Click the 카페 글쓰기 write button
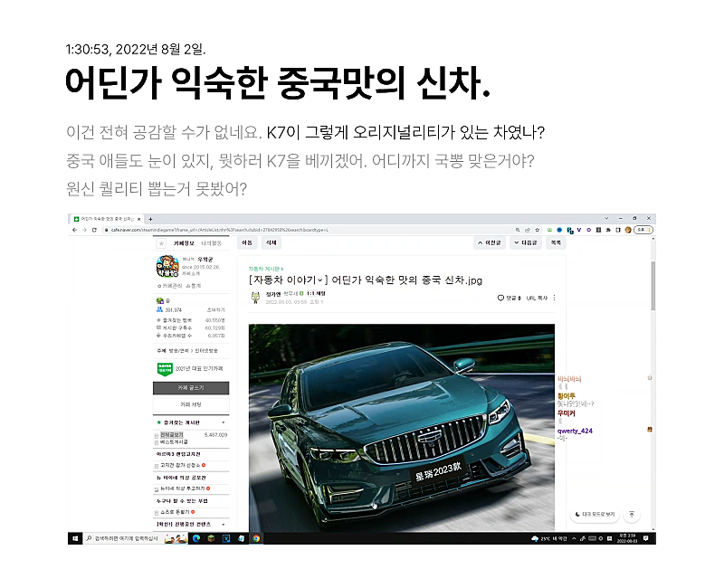 (x=191, y=387)
